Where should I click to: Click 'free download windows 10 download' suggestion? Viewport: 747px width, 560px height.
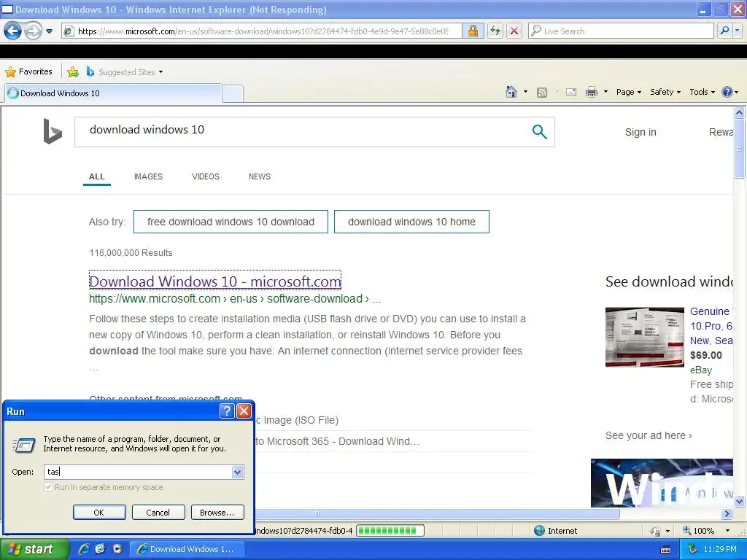coord(231,222)
